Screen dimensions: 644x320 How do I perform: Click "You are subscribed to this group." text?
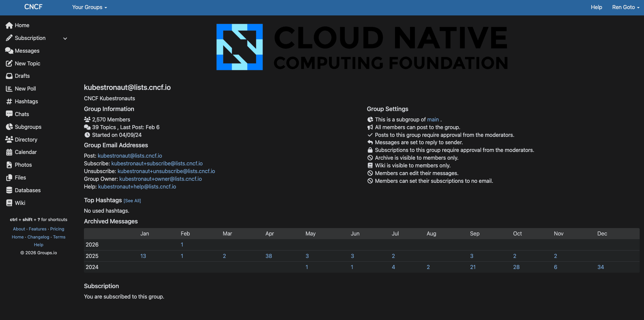(x=124, y=297)
